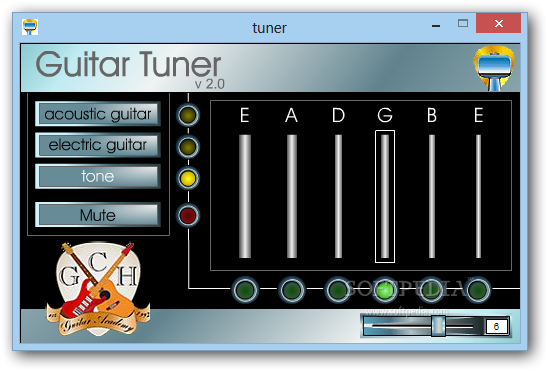The image size is (548, 371).
Task: Maximize the tuner window
Action: click(x=463, y=23)
